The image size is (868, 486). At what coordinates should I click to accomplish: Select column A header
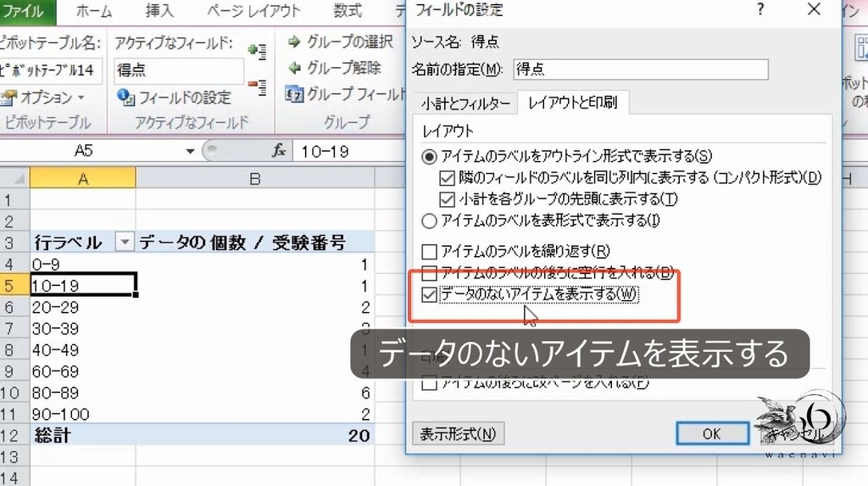pyautogui.click(x=83, y=179)
